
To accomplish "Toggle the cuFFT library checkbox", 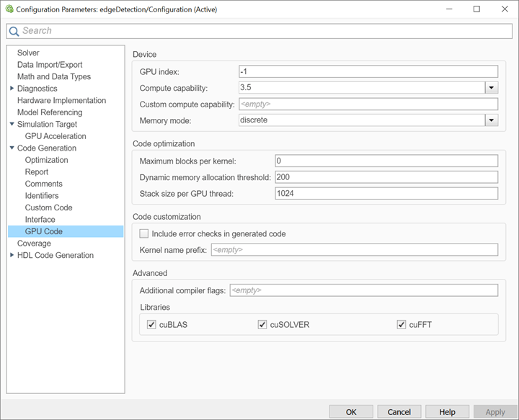I will click(x=402, y=325).
